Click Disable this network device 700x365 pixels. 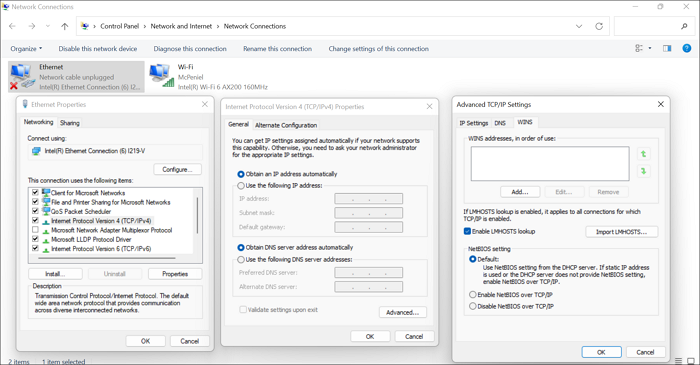(98, 49)
